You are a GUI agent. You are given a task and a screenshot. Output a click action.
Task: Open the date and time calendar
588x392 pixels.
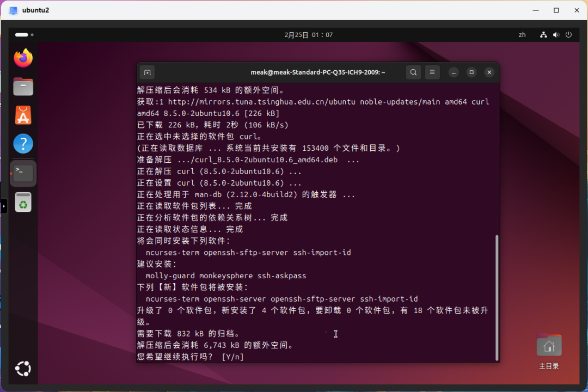tap(308, 35)
